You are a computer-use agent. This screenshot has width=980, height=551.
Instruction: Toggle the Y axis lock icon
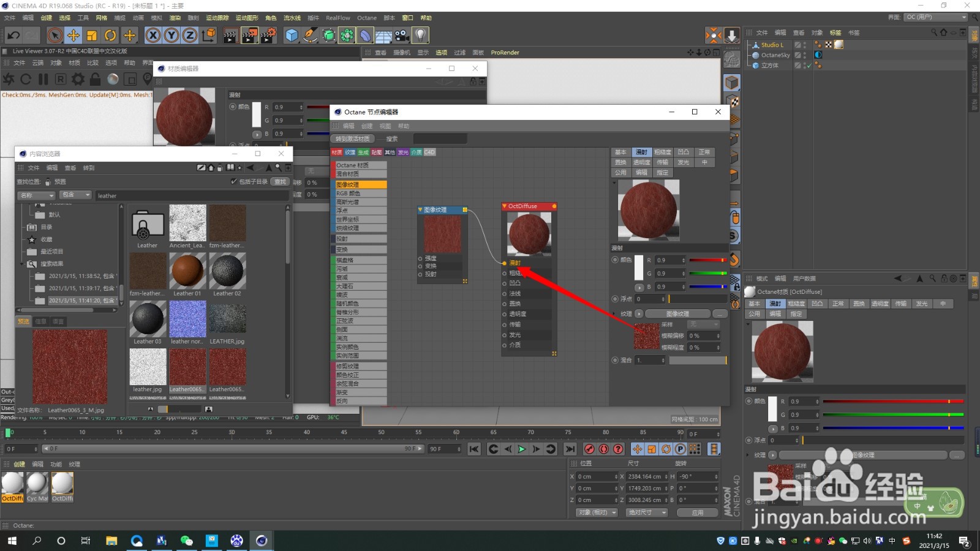[x=171, y=36]
